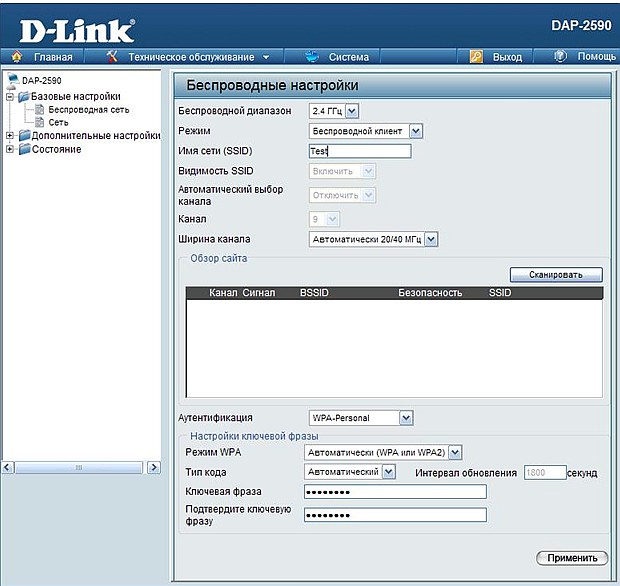Screen dimensions: 620x586
Task: Click the Система computer icon
Action: click(x=311, y=57)
